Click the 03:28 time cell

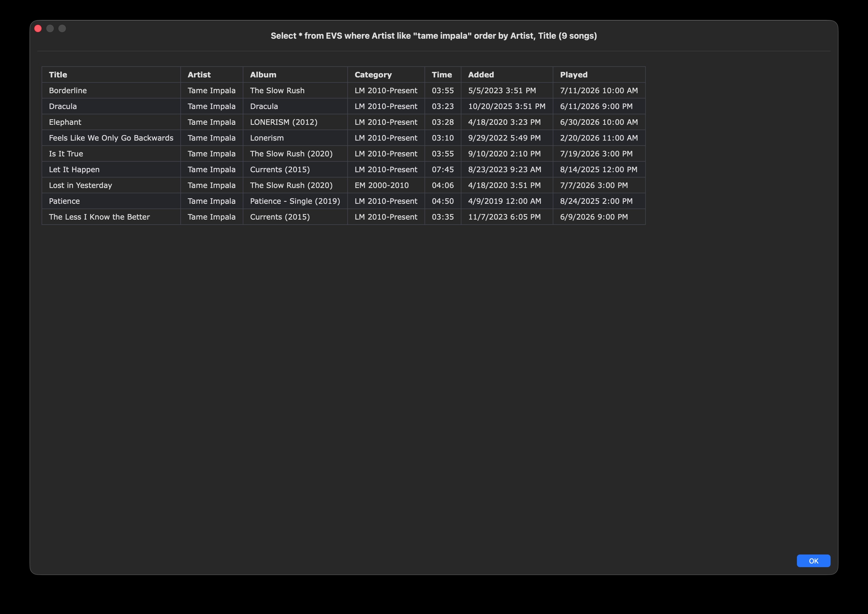tap(443, 122)
